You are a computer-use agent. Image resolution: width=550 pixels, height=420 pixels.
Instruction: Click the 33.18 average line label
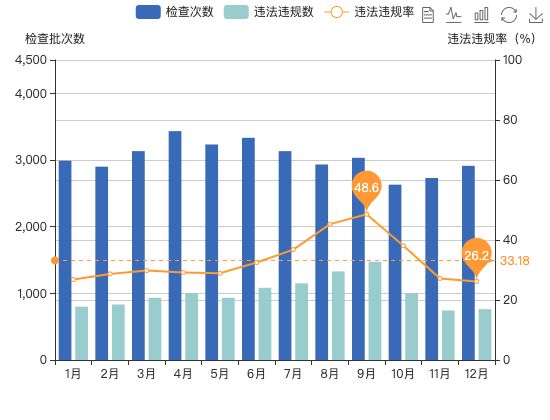coord(515,261)
